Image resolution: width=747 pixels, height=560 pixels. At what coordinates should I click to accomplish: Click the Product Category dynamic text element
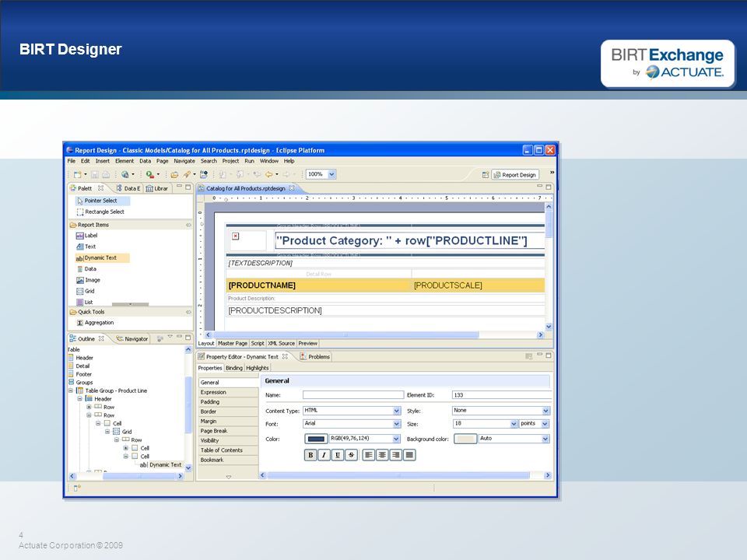(409, 240)
